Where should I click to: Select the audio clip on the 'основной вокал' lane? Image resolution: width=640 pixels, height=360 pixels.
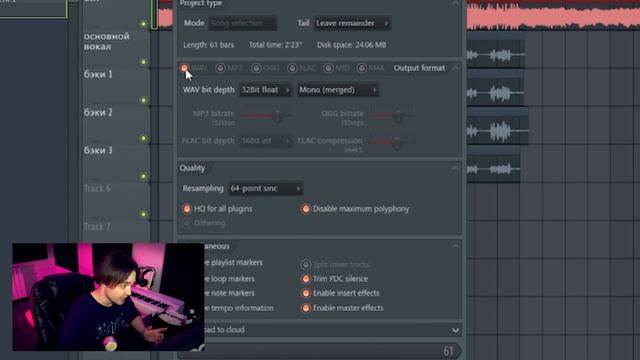coord(496,51)
